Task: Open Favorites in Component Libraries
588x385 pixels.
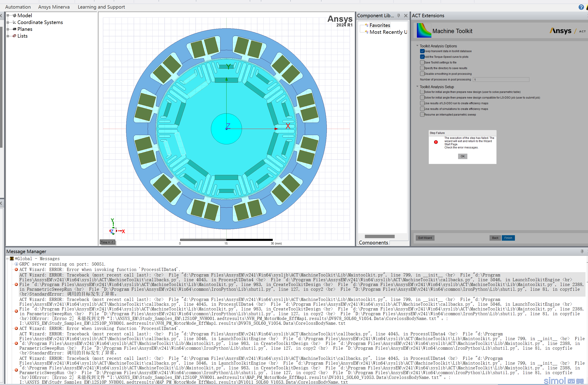Action: (380, 25)
